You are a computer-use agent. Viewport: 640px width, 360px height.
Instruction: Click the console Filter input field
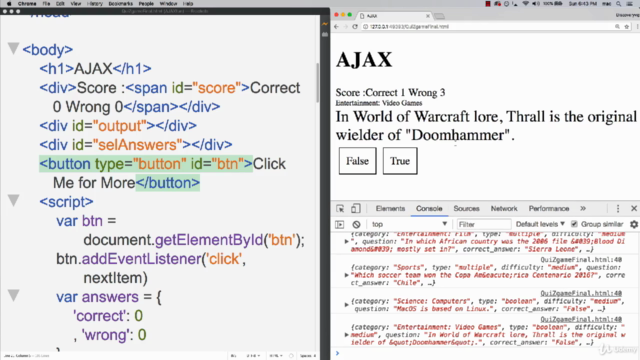(484, 224)
